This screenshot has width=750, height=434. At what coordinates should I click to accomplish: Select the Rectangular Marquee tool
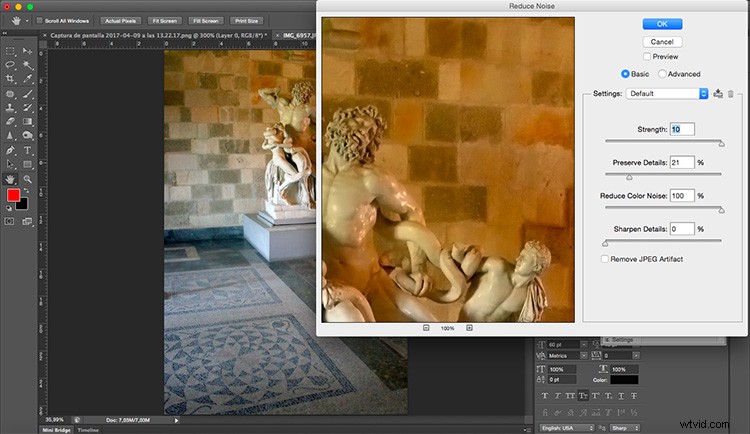click(x=10, y=51)
